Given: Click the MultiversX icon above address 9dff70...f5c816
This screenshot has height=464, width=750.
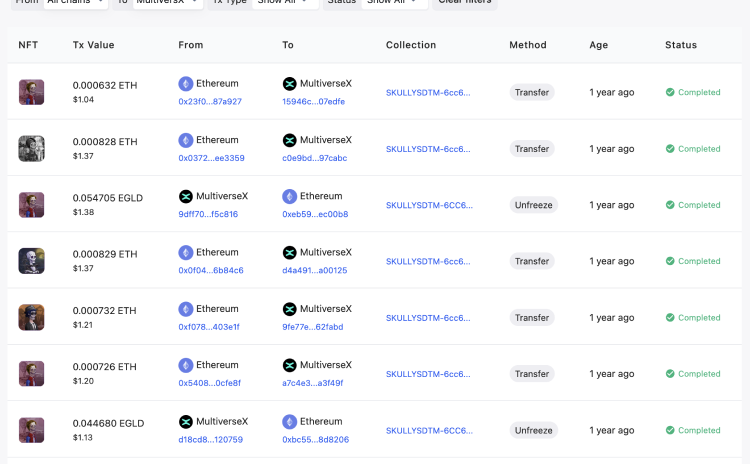Looking at the screenshot, I should pos(186,196).
